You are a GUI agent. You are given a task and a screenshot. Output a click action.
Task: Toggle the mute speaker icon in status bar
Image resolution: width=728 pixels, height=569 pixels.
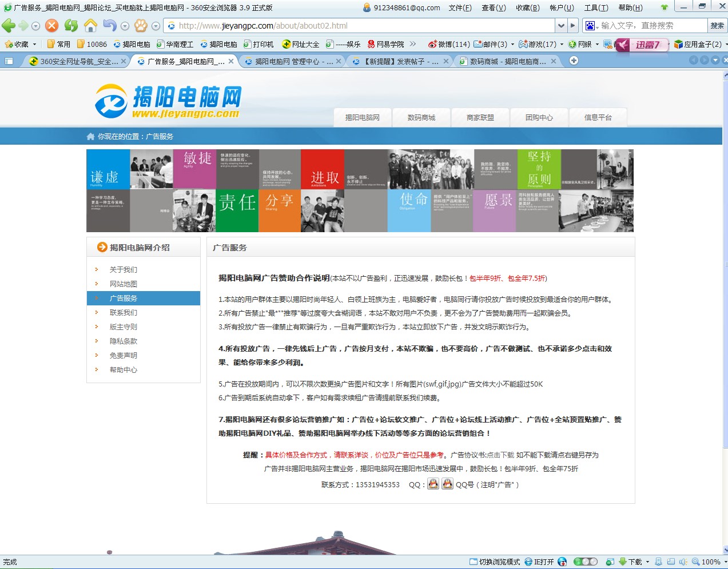[x=683, y=562]
